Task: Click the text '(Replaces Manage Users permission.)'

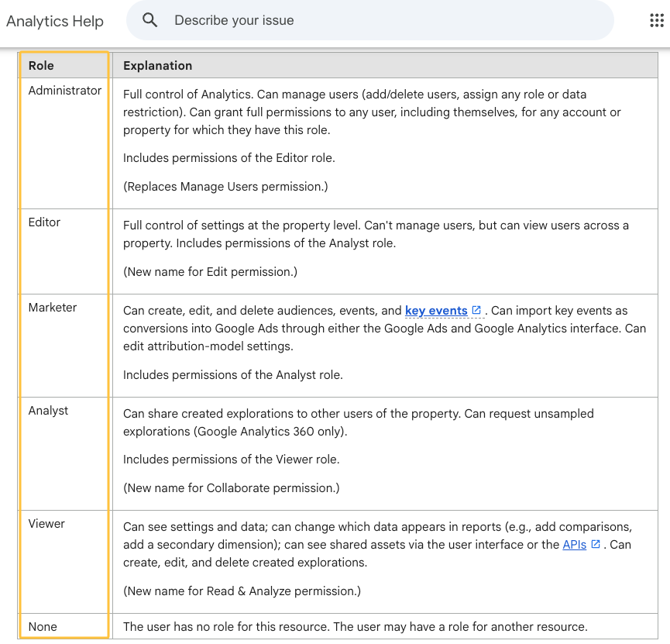Action: (x=225, y=187)
